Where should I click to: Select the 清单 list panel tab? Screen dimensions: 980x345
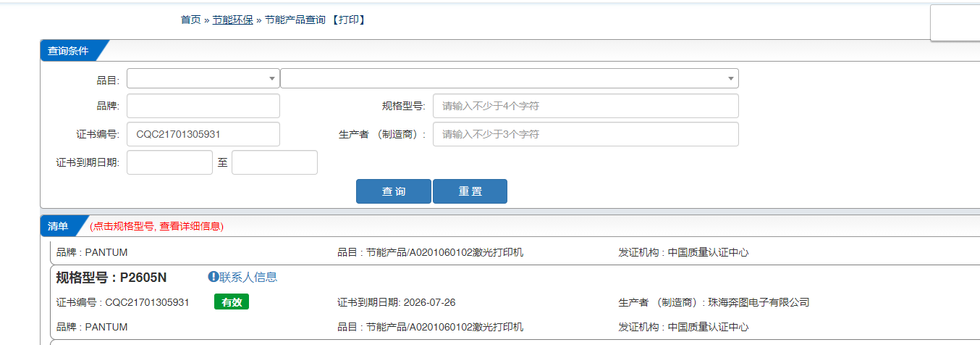pyautogui.click(x=58, y=226)
